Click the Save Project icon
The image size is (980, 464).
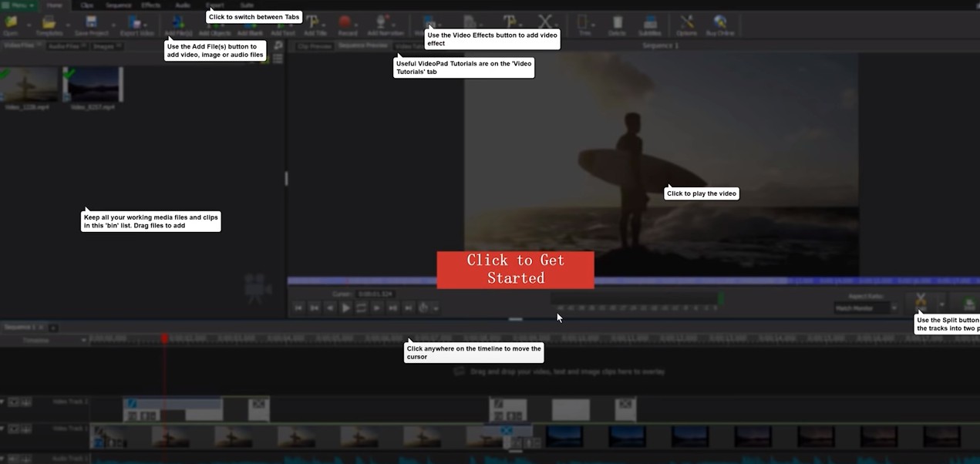click(91, 25)
